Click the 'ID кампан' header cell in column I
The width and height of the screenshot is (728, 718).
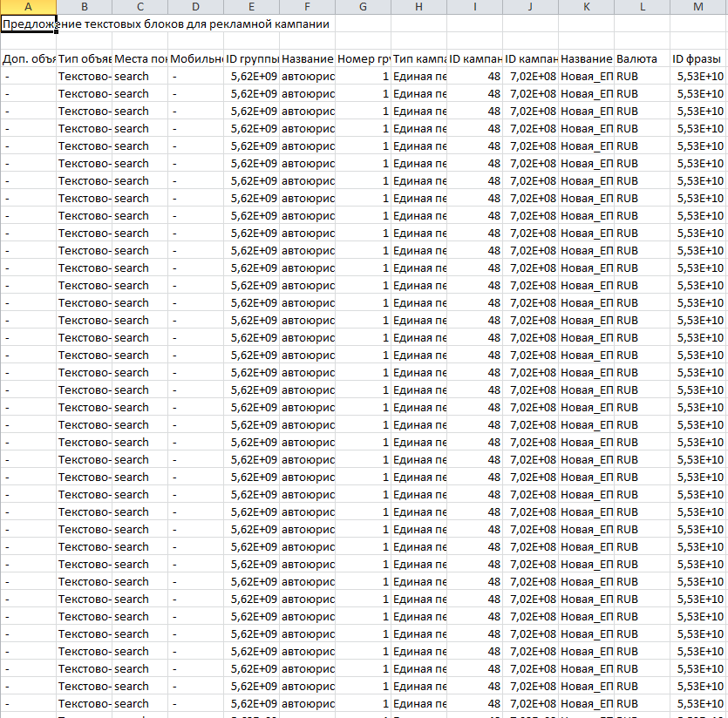click(x=474, y=59)
